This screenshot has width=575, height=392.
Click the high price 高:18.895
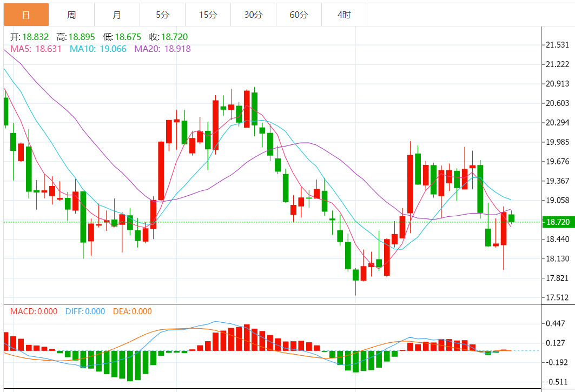pos(76,37)
